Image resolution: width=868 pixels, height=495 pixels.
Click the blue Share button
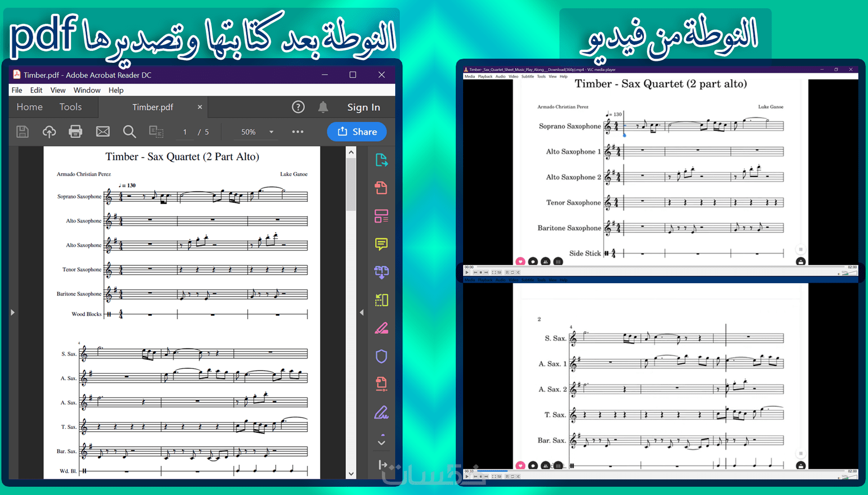[x=357, y=132]
